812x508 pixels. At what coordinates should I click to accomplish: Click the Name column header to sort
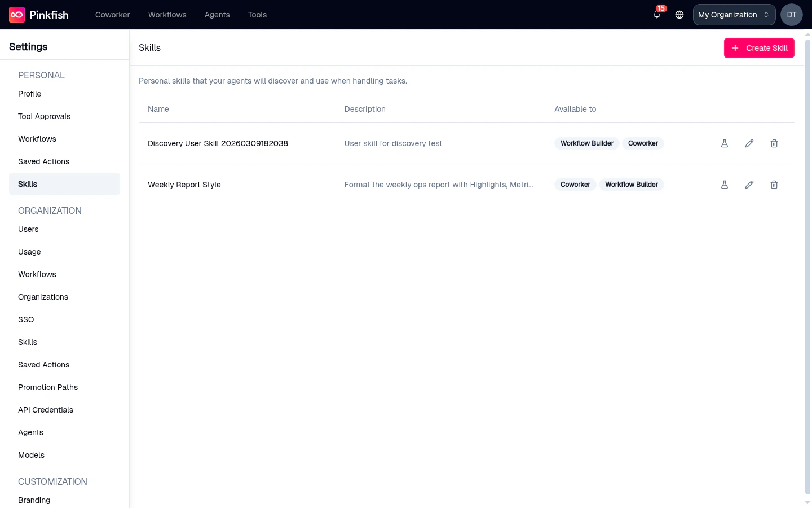pyautogui.click(x=158, y=109)
